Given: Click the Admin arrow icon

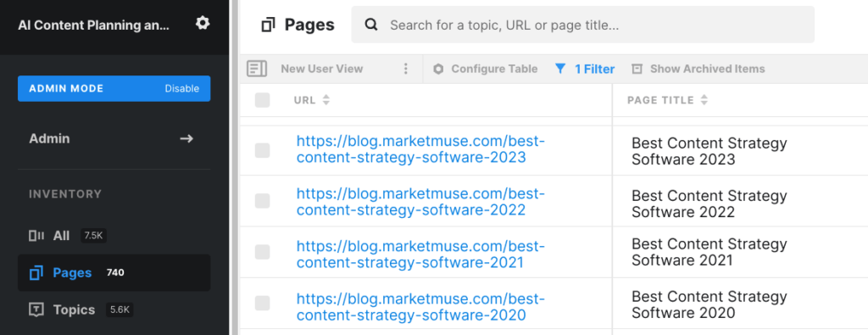Looking at the screenshot, I should (x=186, y=138).
